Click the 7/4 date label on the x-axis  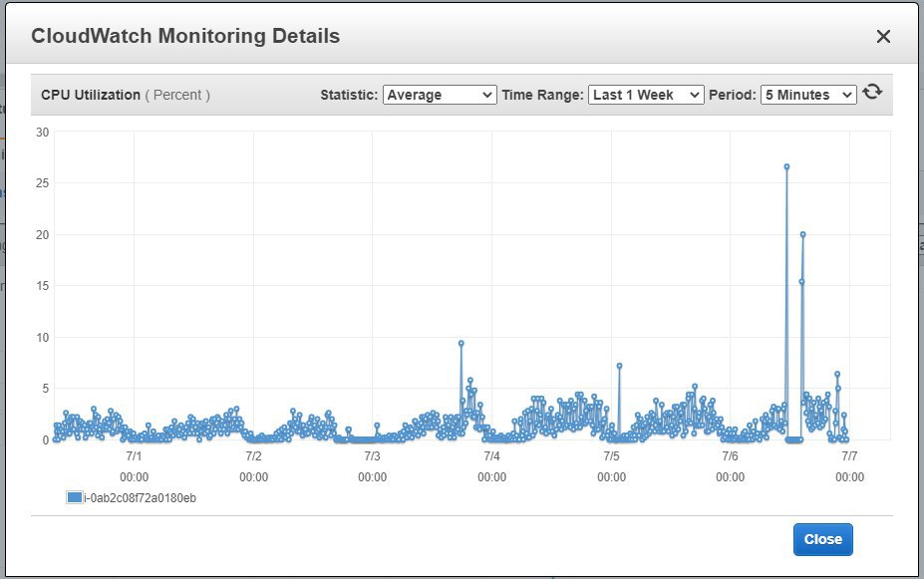point(491,455)
